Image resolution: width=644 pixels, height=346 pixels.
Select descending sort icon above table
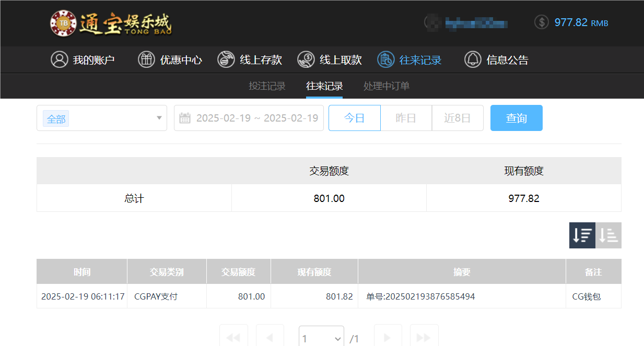pos(582,235)
